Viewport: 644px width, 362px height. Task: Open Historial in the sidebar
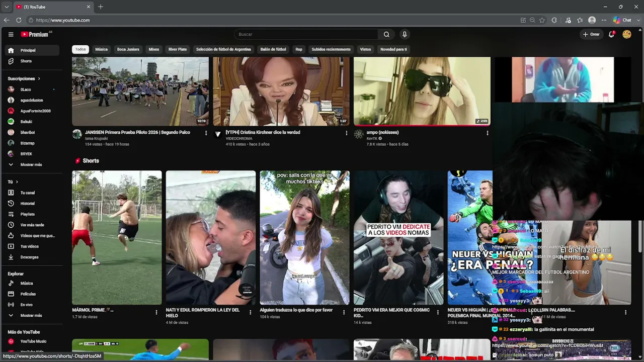(31, 204)
